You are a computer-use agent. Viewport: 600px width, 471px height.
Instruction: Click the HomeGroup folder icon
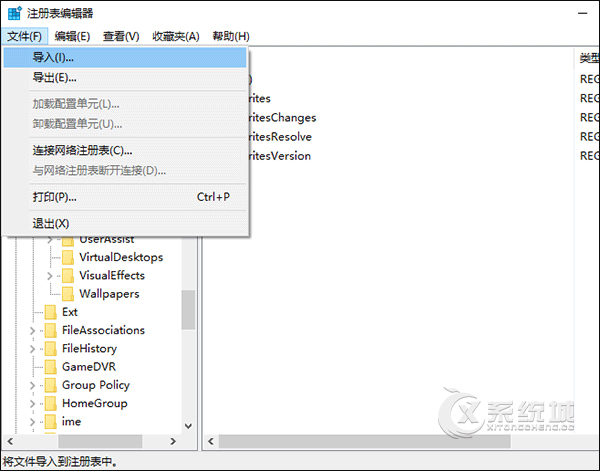click(x=51, y=404)
